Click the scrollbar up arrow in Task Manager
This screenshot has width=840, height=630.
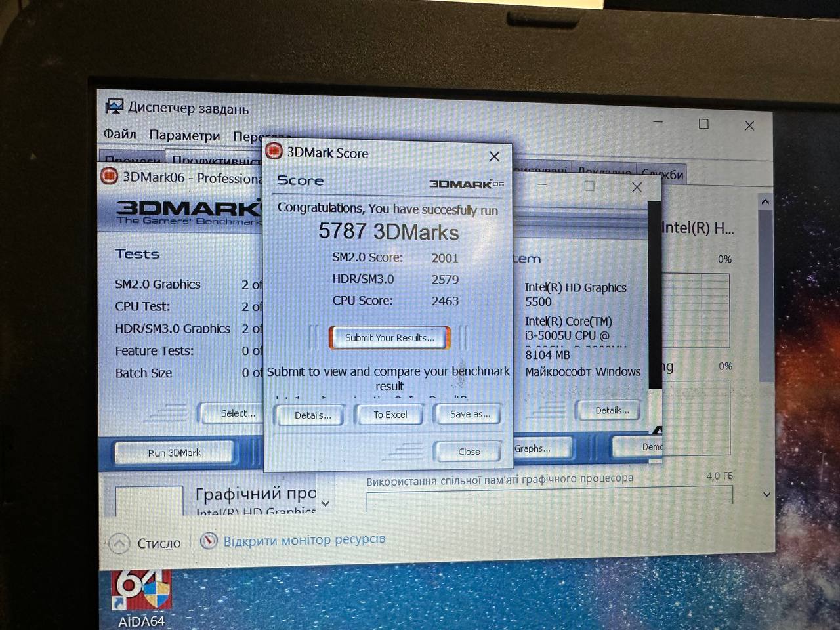pos(765,202)
